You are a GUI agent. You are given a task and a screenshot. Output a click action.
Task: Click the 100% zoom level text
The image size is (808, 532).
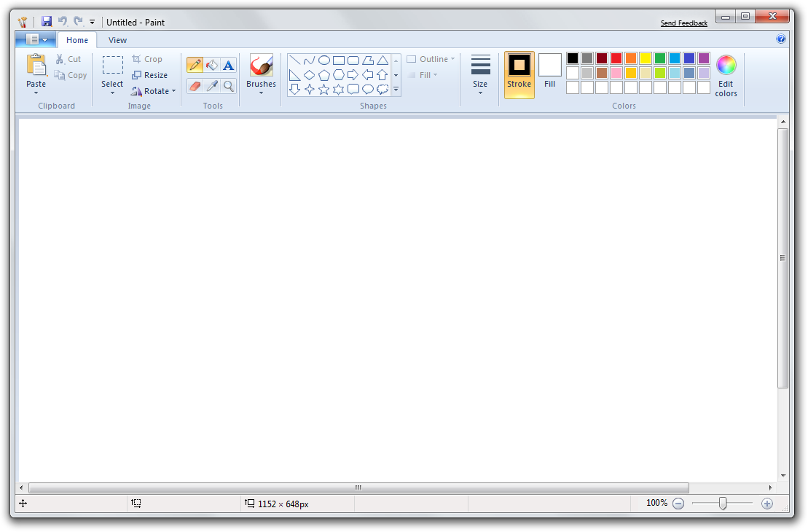pos(656,503)
